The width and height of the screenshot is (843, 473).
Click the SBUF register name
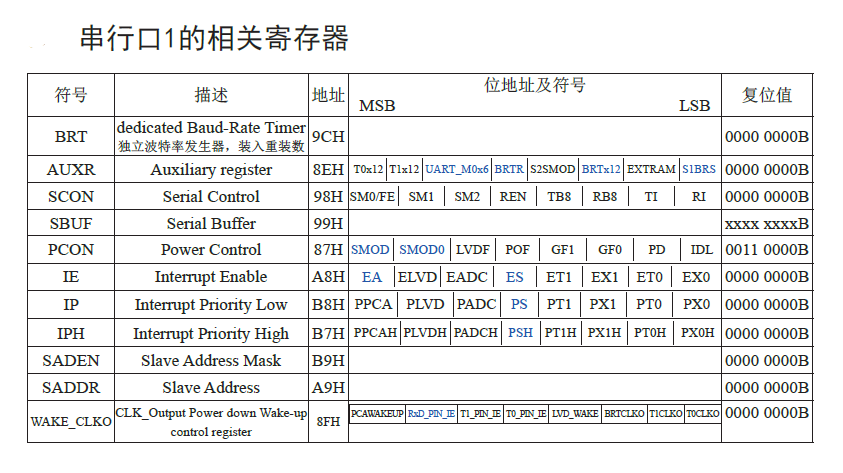[x=70, y=224]
